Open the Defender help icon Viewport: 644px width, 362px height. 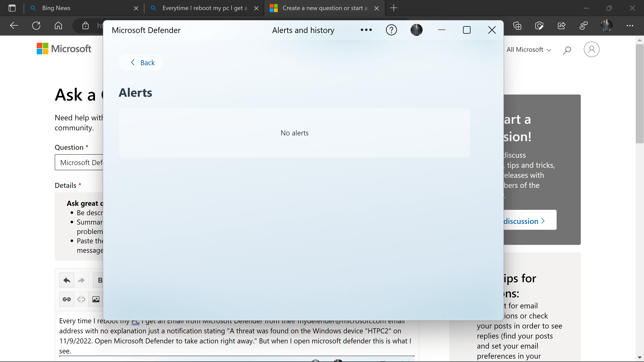point(391,30)
